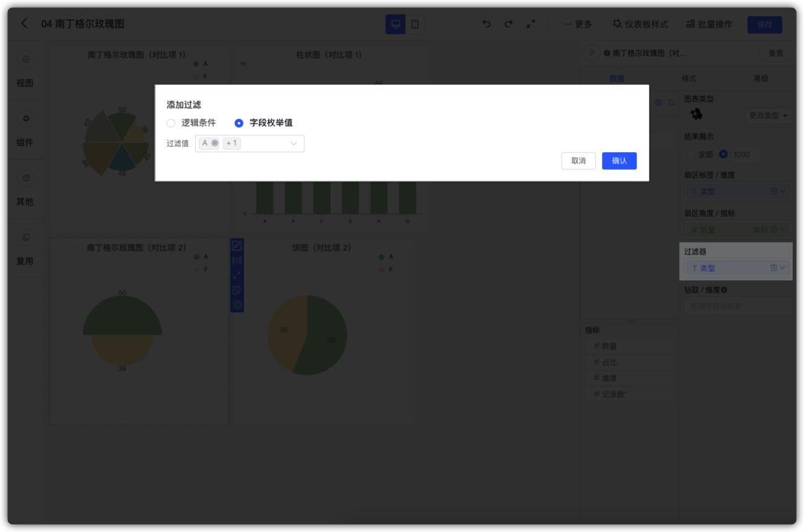The width and height of the screenshot is (804, 532).
Task: Open the 更改类型 dropdown under 图表类型
Action: pos(769,115)
